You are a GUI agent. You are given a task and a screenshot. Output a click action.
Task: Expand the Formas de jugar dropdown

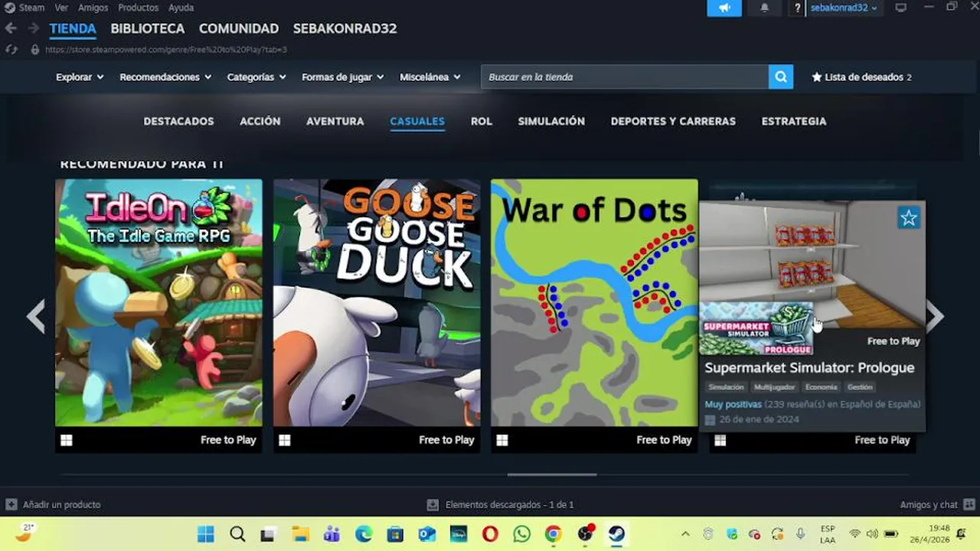[x=343, y=77]
